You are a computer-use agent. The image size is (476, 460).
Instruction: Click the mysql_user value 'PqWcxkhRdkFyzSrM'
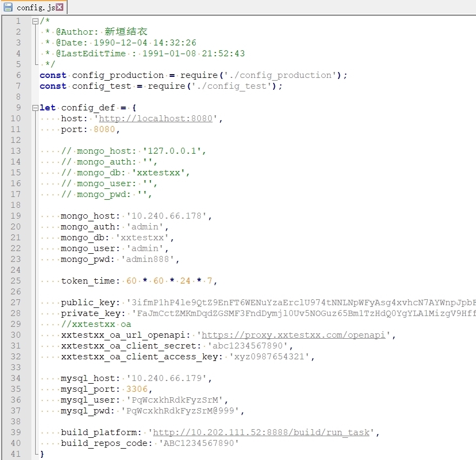pyautogui.click(x=175, y=400)
